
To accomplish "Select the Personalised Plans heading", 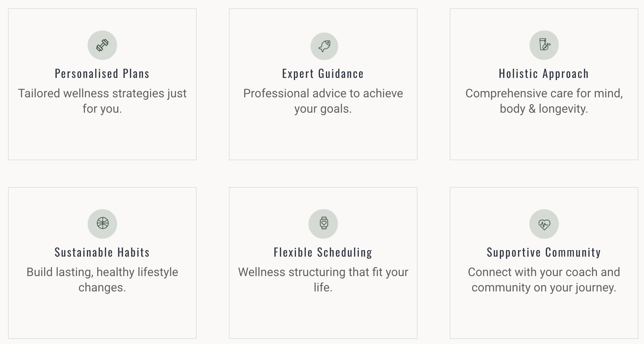I will [102, 74].
